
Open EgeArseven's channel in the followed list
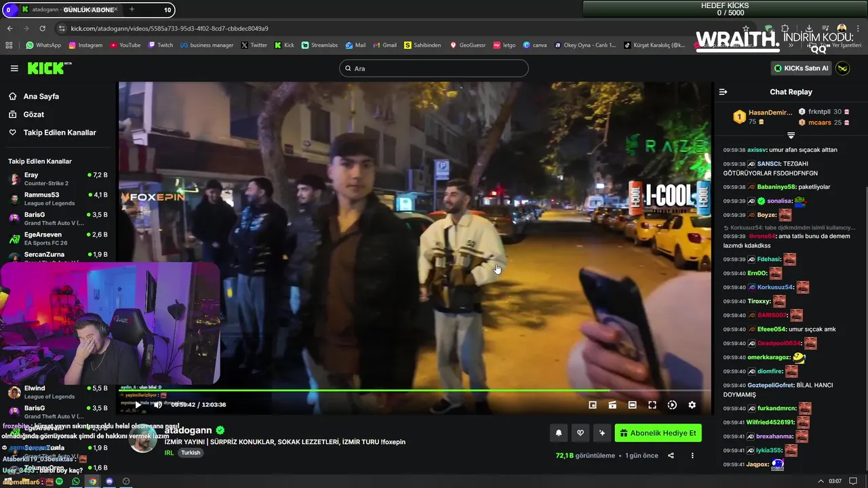pyautogui.click(x=58, y=239)
